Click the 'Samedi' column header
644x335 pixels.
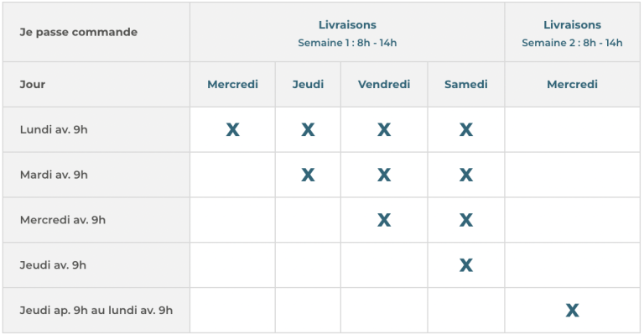click(465, 85)
